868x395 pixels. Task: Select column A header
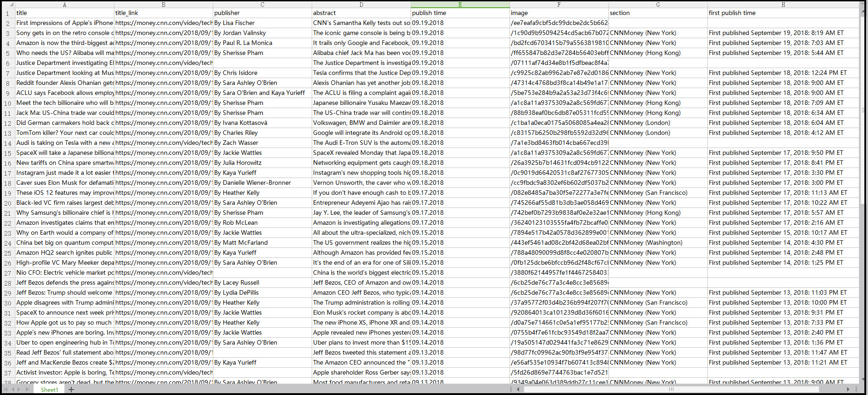tap(64, 5)
